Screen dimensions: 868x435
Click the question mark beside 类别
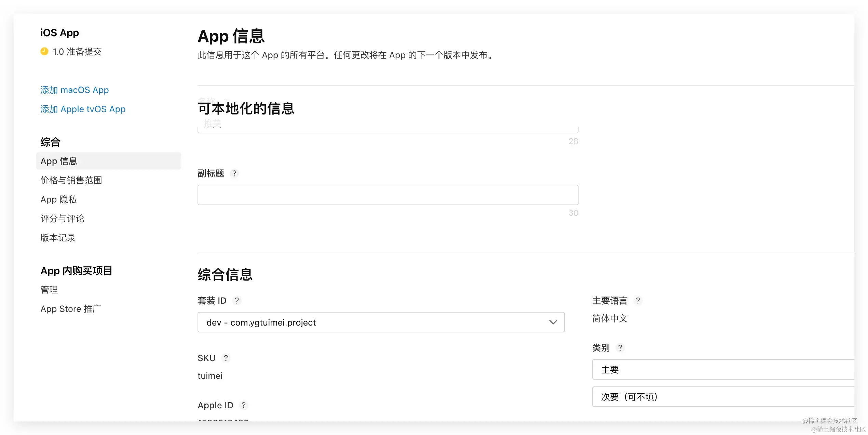620,348
